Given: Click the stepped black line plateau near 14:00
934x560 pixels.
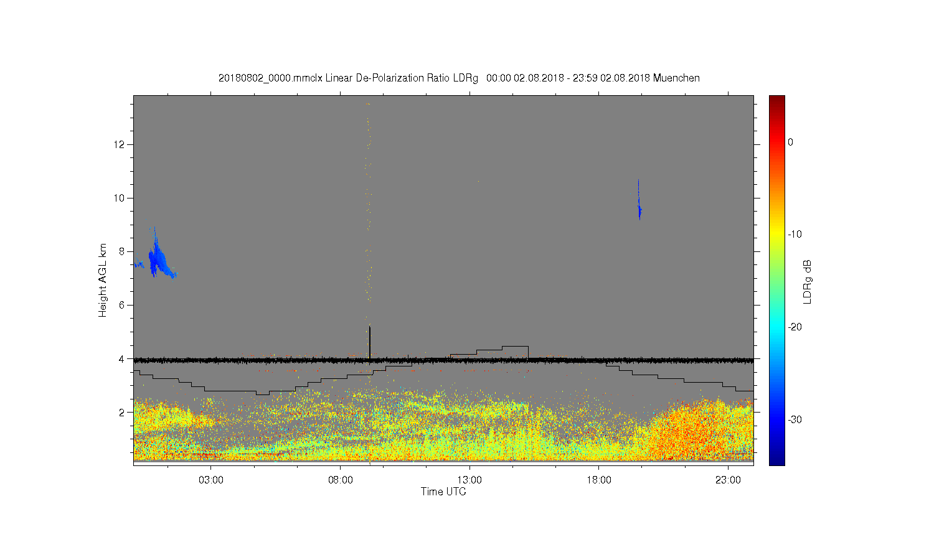Looking at the screenshot, I should (515, 346).
